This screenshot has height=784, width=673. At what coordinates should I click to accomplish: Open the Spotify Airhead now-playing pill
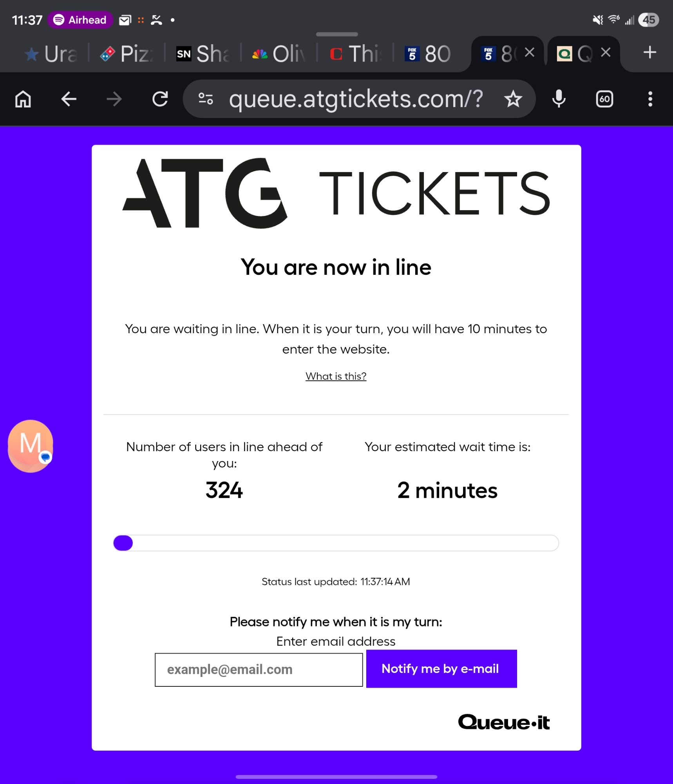[80, 20]
